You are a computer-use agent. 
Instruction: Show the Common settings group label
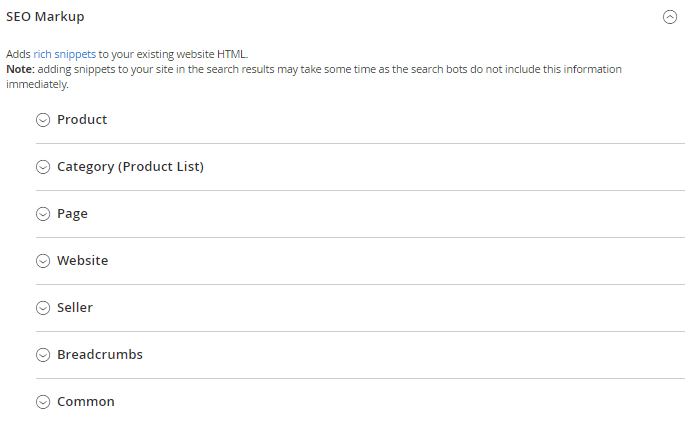[x=86, y=402]
